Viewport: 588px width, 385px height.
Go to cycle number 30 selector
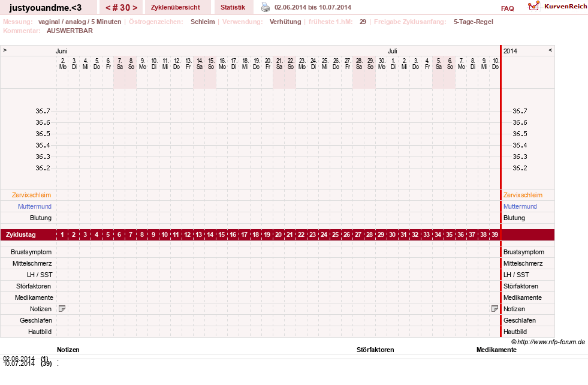122,8
